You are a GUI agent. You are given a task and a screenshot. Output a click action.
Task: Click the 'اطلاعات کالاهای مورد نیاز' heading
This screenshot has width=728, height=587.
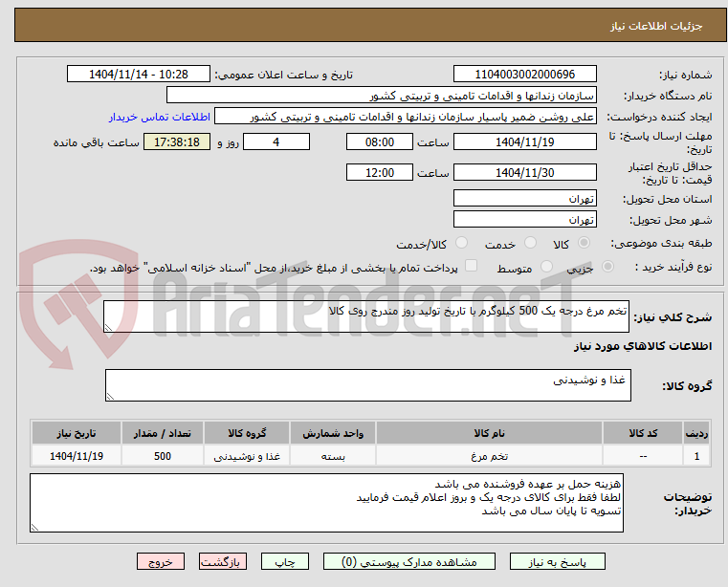[643, 346]
